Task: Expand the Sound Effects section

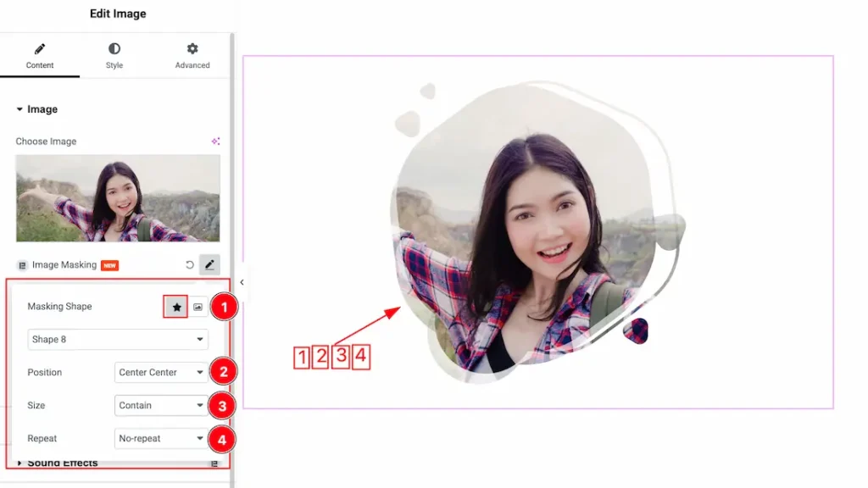Action: [x=61, y=463]
